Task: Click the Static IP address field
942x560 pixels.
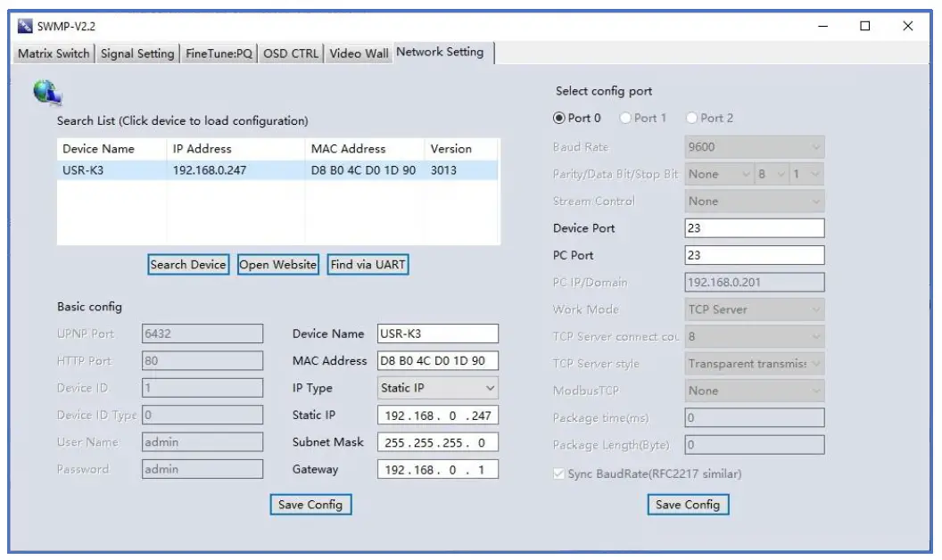Action: click(437, 416)
